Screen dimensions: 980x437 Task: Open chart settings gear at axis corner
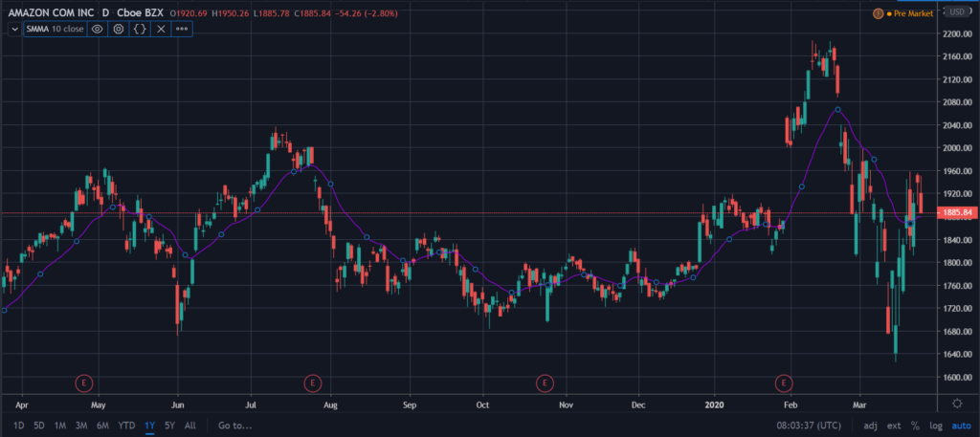click(957, 404)
